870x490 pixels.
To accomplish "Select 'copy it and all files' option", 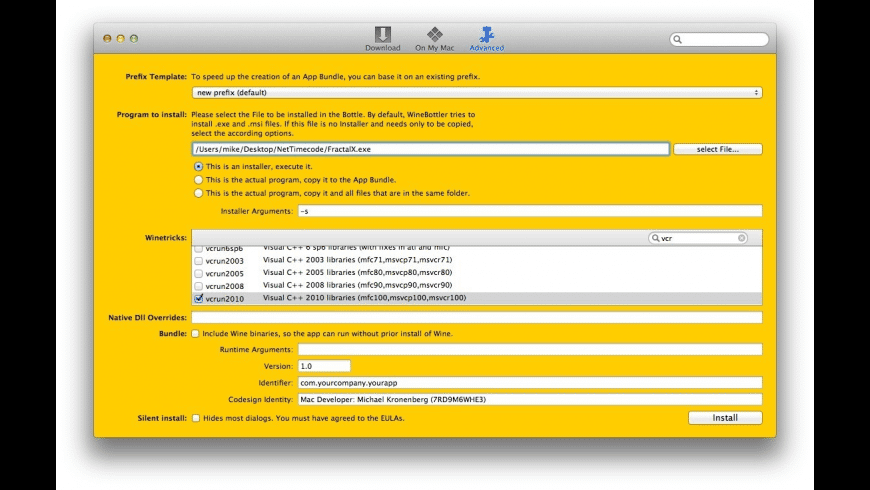I will point(199,193).
